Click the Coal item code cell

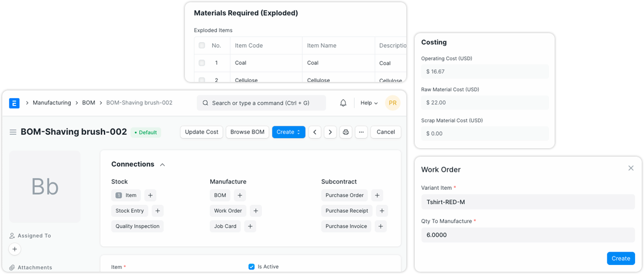click(266, 63)
